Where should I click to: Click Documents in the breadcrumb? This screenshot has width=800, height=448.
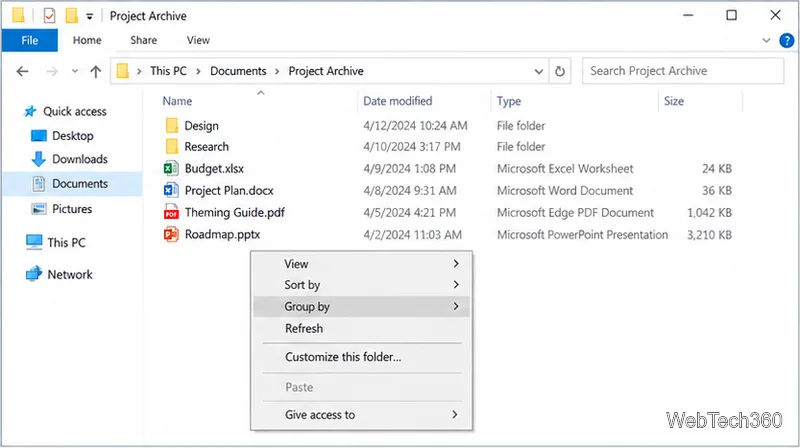click(x=238, y=71)
